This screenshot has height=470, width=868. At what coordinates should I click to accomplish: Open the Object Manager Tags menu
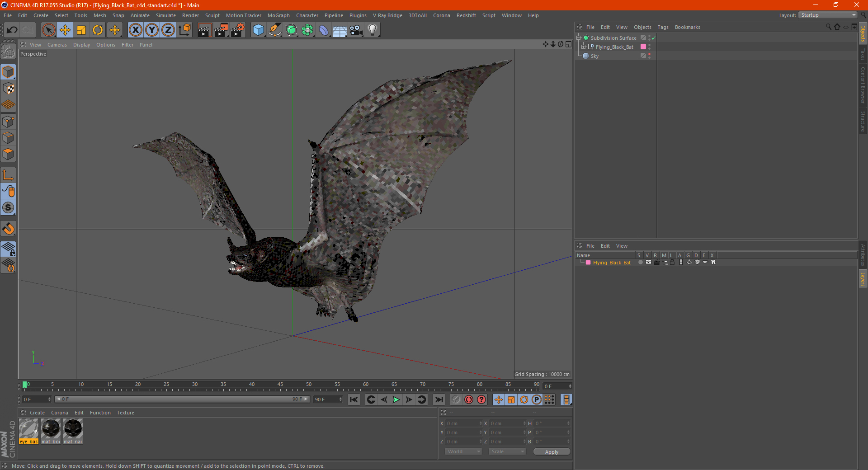click(x=663, y=27)
